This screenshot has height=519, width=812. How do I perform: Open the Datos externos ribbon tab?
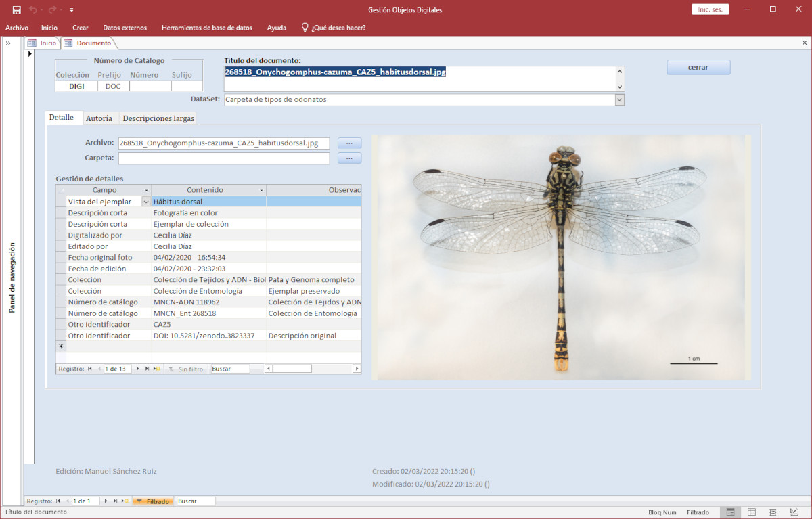point(125,28)
